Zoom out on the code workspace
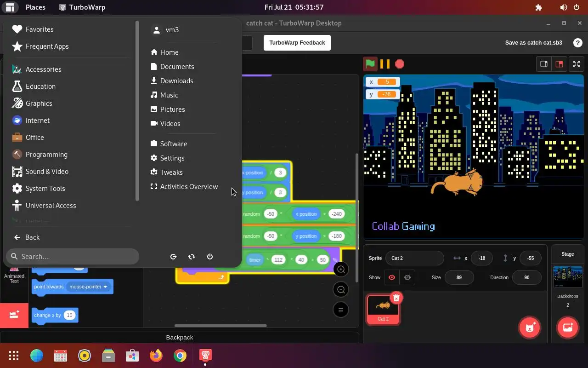 (341, 290)
